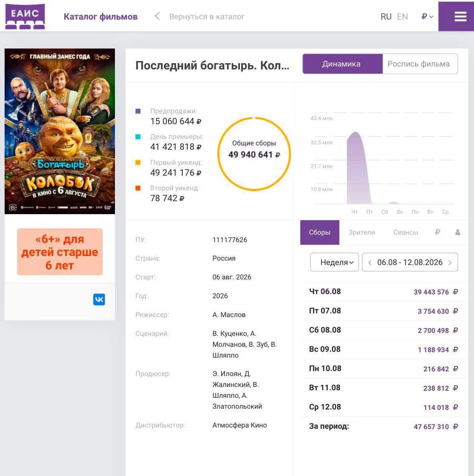
Task: Expand the Неделя period dropdown
Action: [x=334, y=262]
